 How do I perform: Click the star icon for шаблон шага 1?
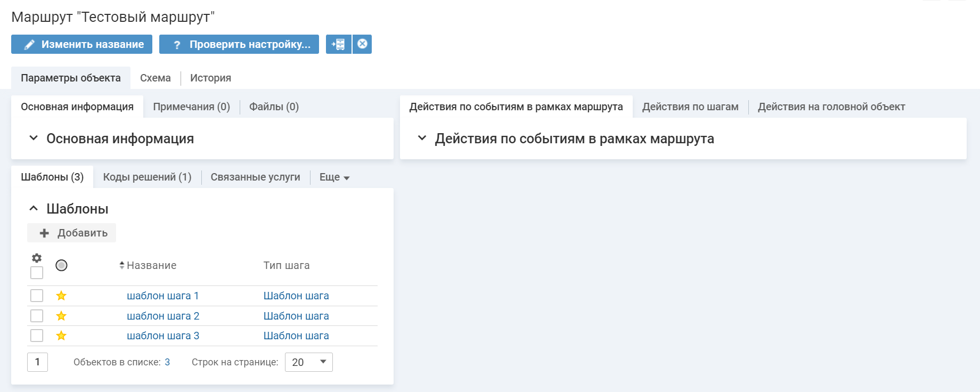(x=61, y=296)
